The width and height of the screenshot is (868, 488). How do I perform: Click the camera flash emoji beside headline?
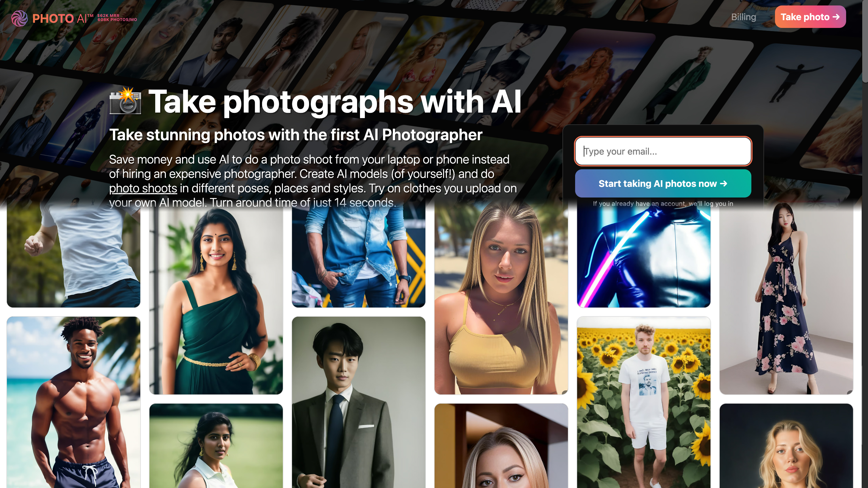[x=125, y=101]
